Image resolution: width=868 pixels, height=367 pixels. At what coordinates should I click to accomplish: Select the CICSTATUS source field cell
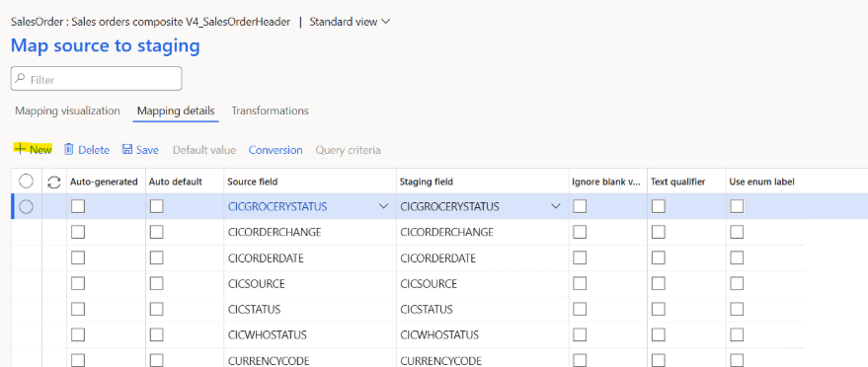click(310, 310)
